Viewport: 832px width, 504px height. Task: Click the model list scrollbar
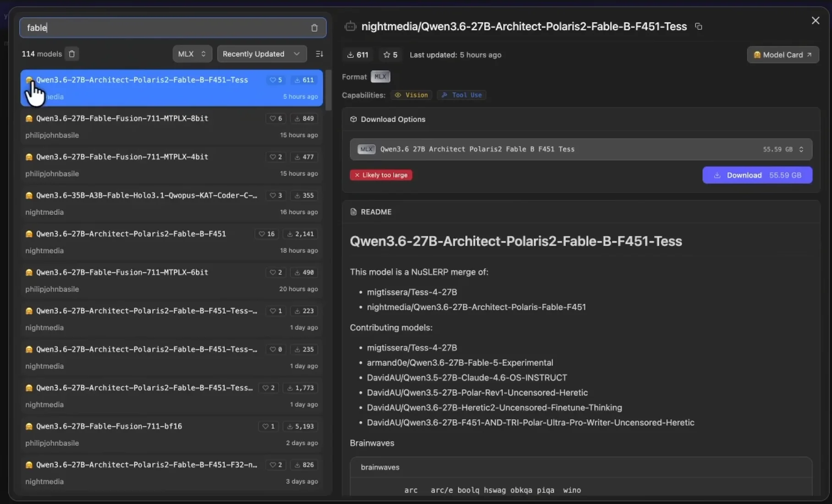tap(329, 90)
